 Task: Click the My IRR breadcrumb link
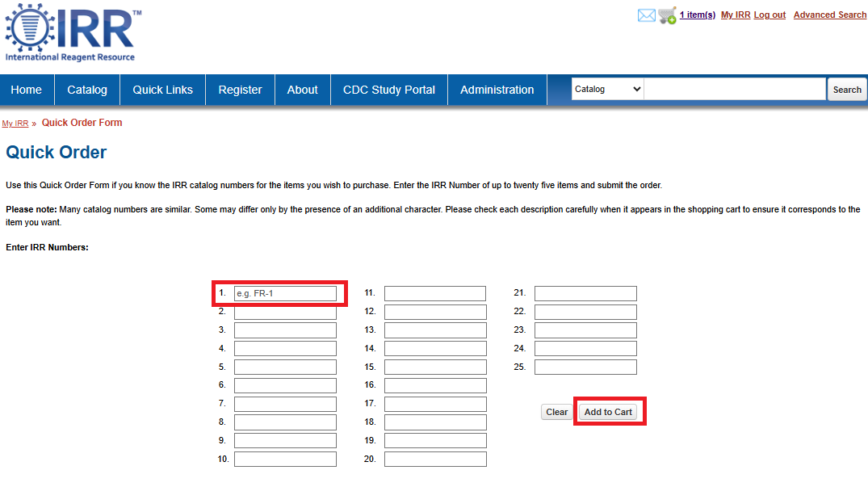[x=15, y=124]
